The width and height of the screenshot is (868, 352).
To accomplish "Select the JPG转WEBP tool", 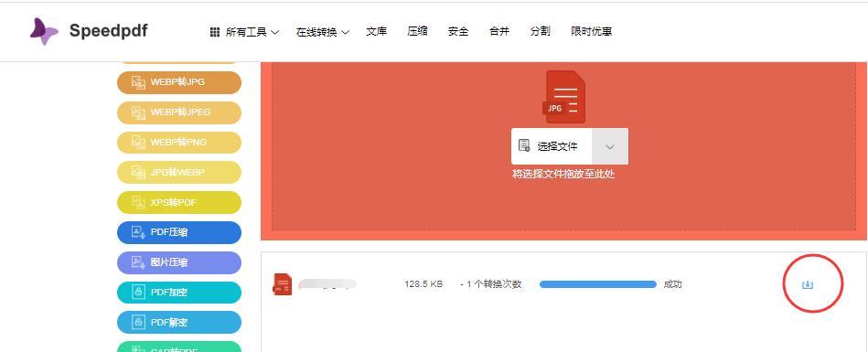I will pos(179,172).
